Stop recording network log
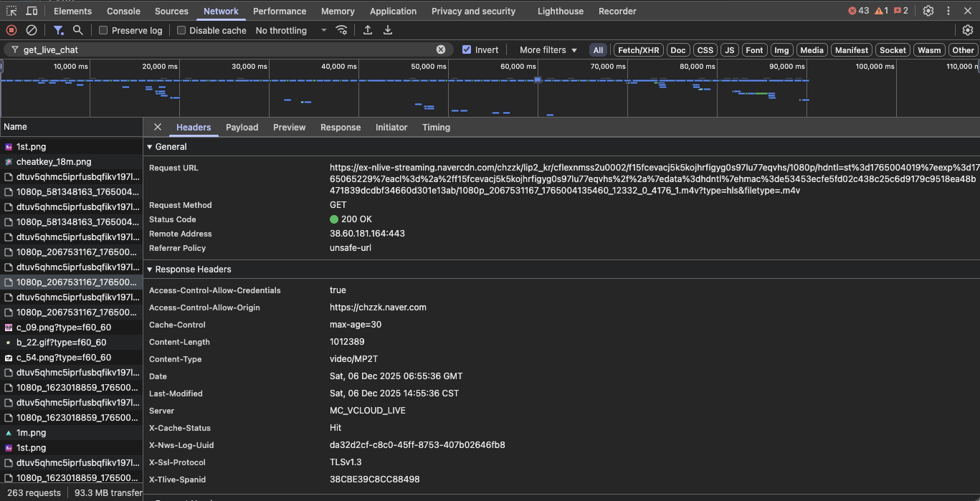 [x=11, y=30]
